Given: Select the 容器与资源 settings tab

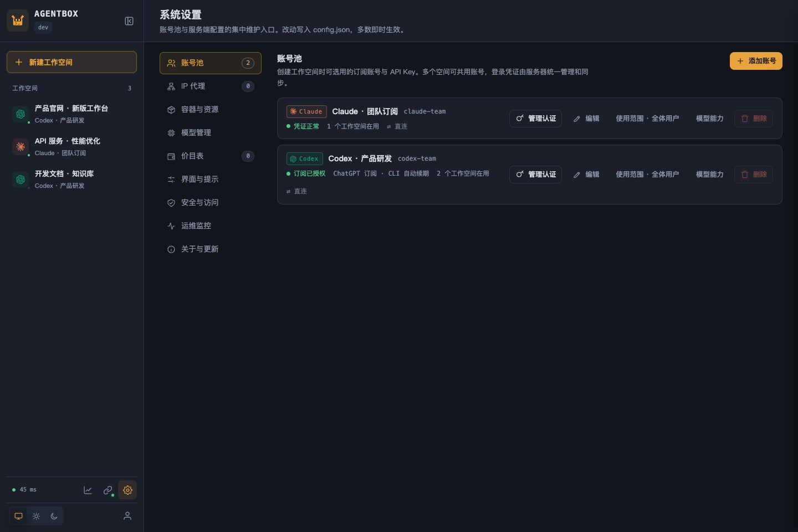Looking at the screenshot, I should coord(211,110).
